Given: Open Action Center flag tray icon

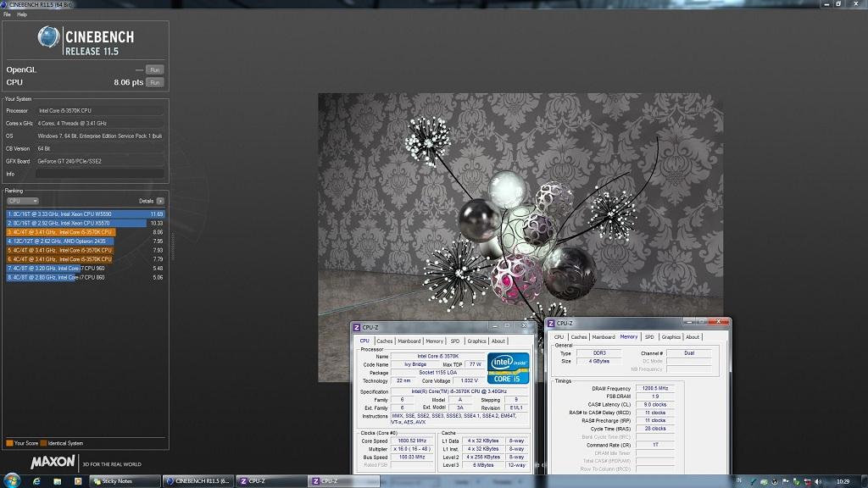Looking at the screenshot, I should pyautogui.click(x=785, y=481).
